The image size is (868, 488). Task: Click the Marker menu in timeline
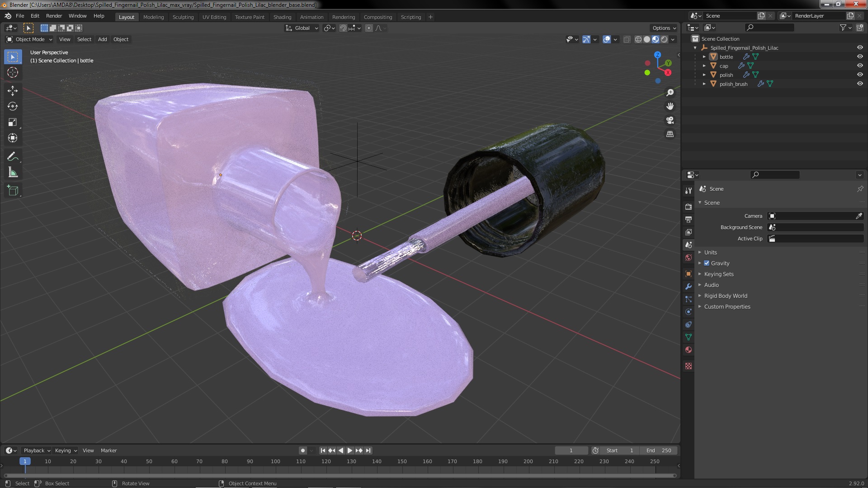click(x=108, y=450)
